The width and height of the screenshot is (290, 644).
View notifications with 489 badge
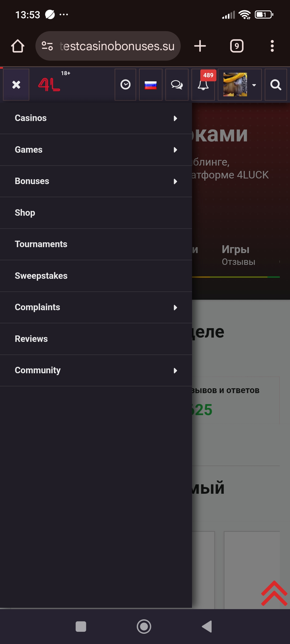(x=203, y=85)
